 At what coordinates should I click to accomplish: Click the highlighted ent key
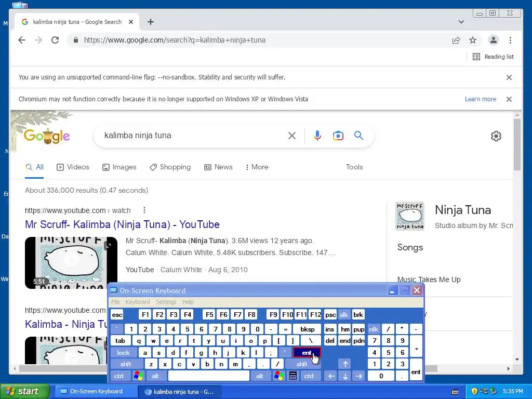(307, 353)
